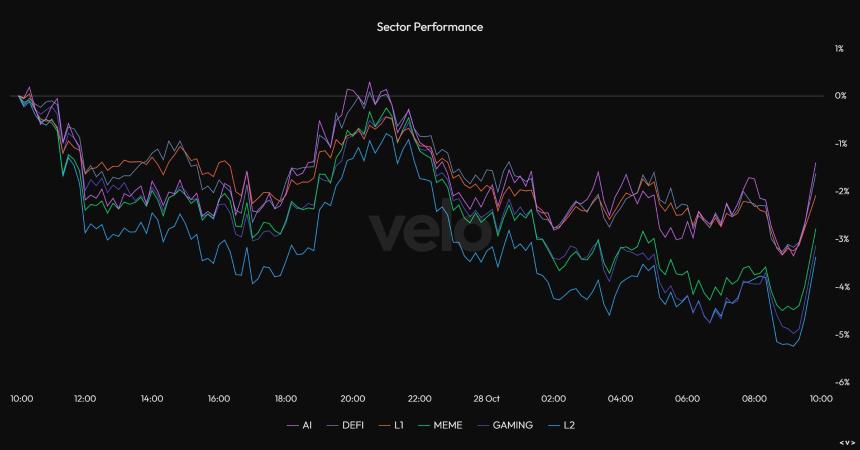
Task: Toggle the L2 series in legend
Action: tap(569, 425)
